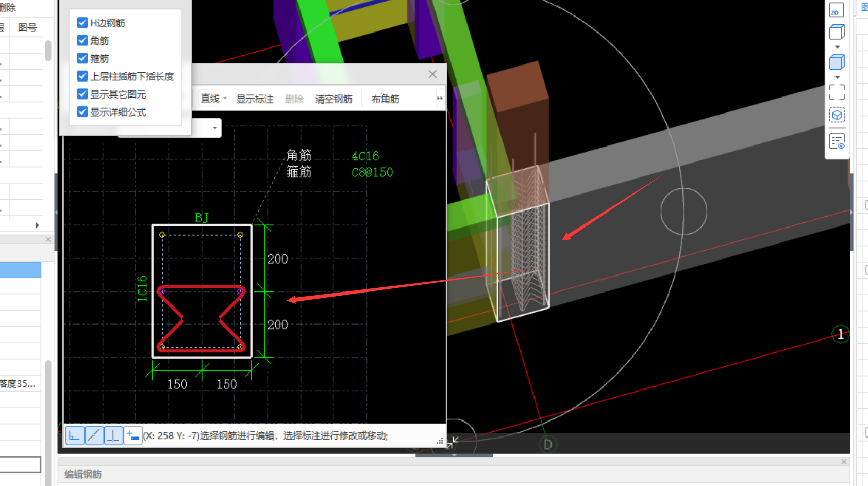The image size is (868, 486).
Task: Click the diagonal line snap icon
Action: tap(94, 435)
